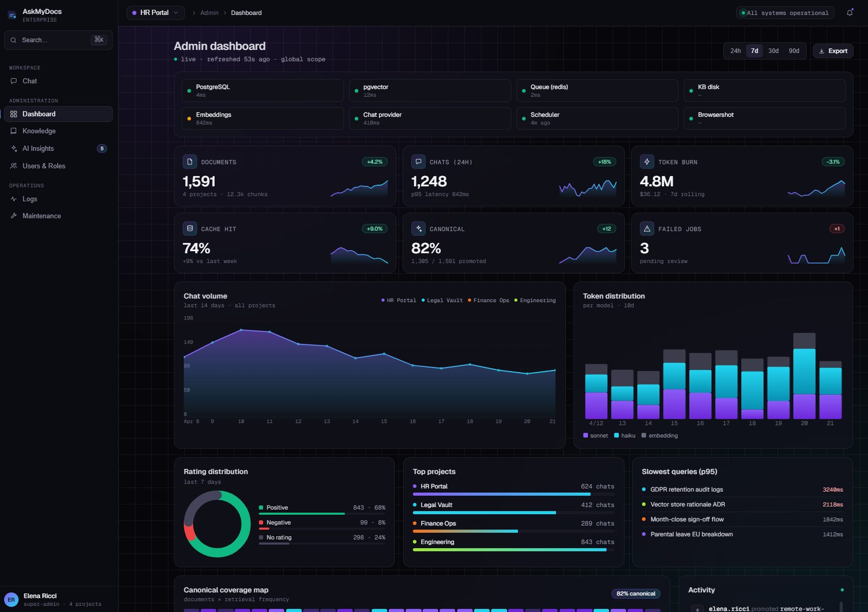This screenshot has height=612, width=868.
Task: Open the Knowledge admin page
Action: 58,131
